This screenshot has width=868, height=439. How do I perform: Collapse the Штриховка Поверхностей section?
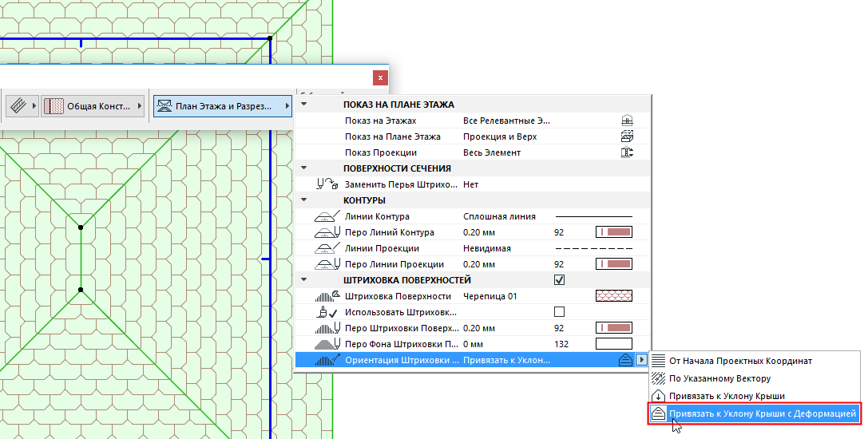304,279
